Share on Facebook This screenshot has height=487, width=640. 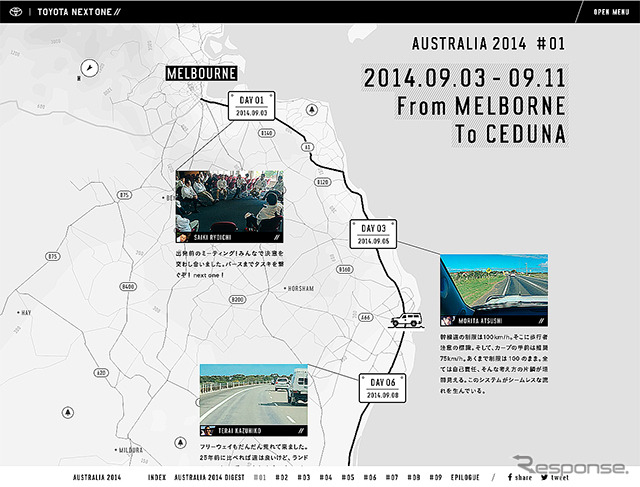tap(520, 477)
